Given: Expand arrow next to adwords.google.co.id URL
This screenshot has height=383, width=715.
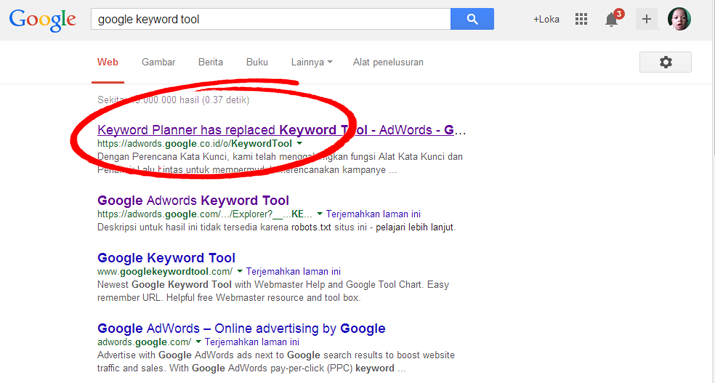Looking at the screenshot, I should coord(300,144).
